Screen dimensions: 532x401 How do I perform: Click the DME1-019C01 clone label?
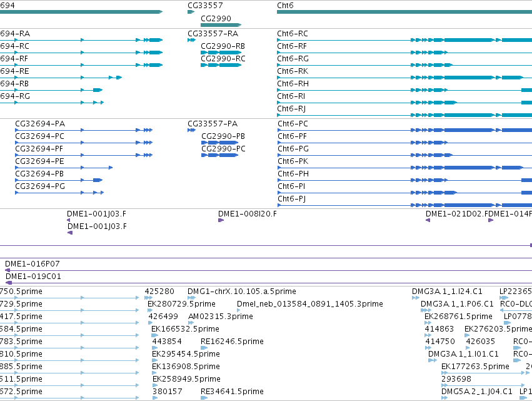[33, 277]
